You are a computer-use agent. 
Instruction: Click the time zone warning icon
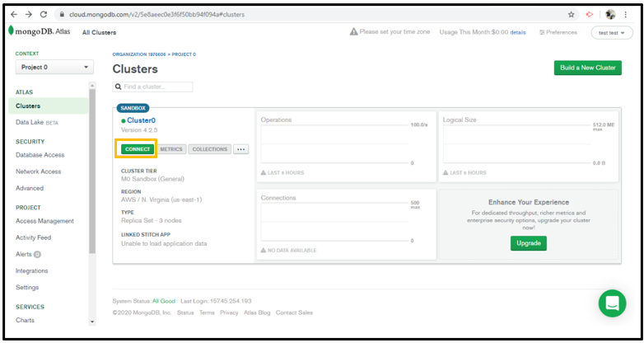coord(353,32)
